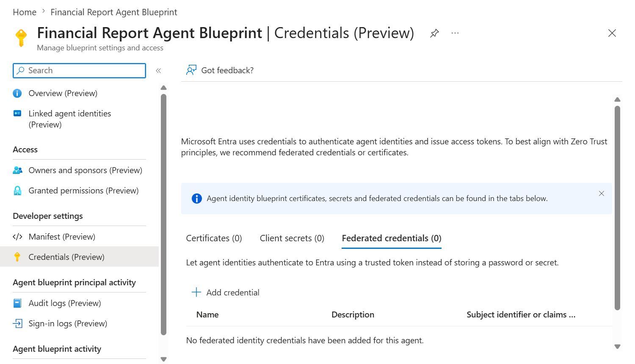Viewport: 635px width, 364px height.
Task: Click Agent blueprint principal activity header
Action: 75,282
